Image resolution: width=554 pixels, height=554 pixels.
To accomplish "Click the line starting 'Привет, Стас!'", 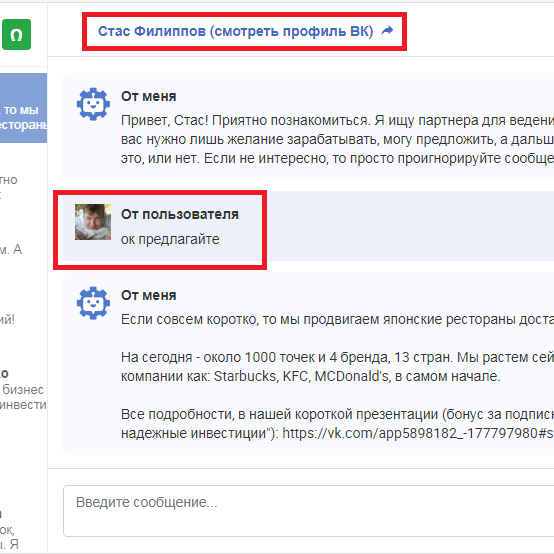I will click(x=337, y=120).
